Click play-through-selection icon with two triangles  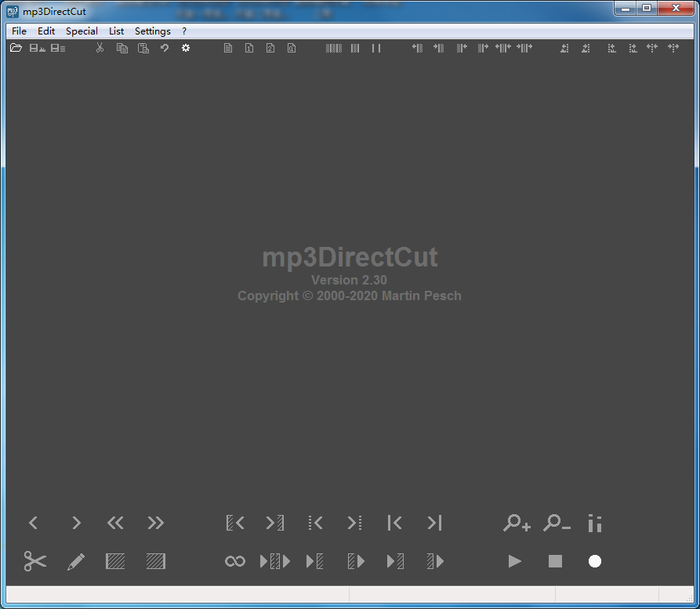coord(275,561)
